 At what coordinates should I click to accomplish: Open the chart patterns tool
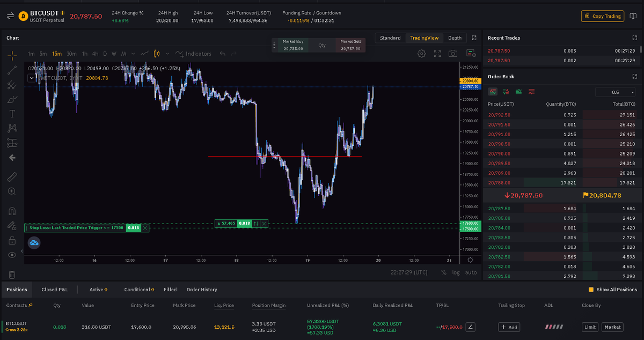[12, 128]
